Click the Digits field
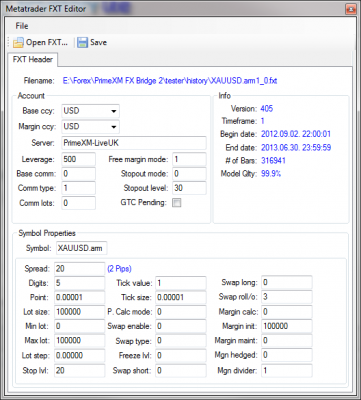Image resolution: width=361 pixels, height=400 pixels. (x=80, y=283)
